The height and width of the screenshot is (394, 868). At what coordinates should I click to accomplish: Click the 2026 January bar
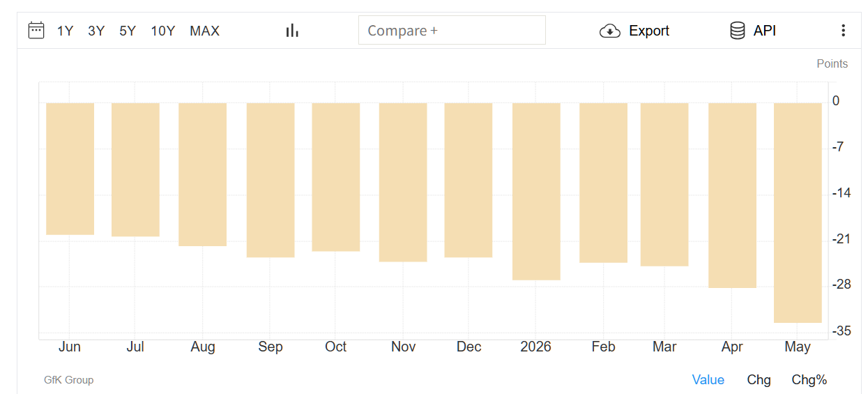[x=536, y=191]
